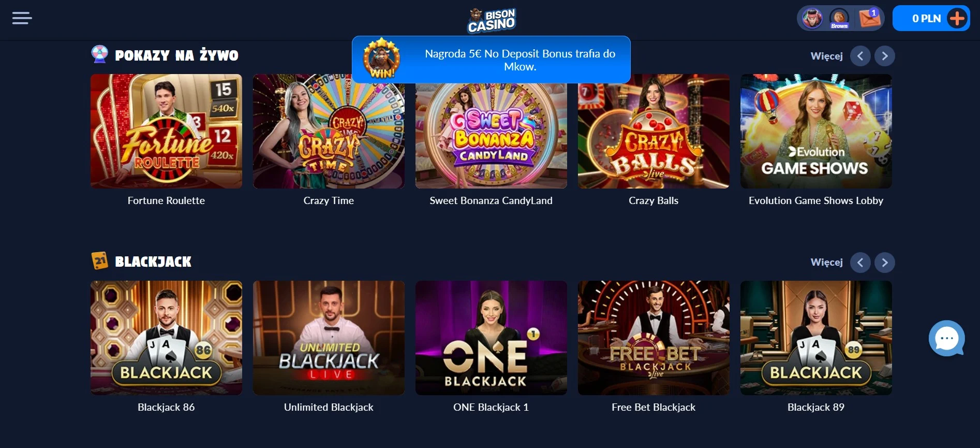Open the mail notifications envelope

[869, 18]
